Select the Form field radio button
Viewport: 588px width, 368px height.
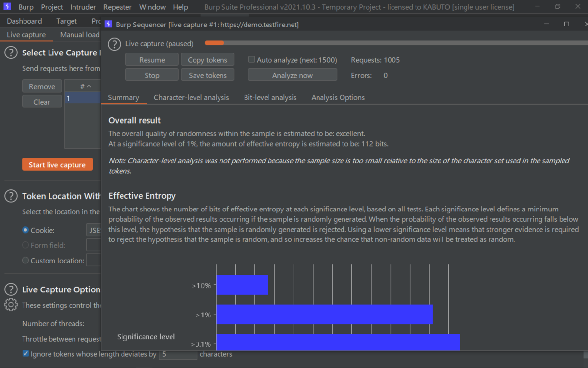coord(25,245)
